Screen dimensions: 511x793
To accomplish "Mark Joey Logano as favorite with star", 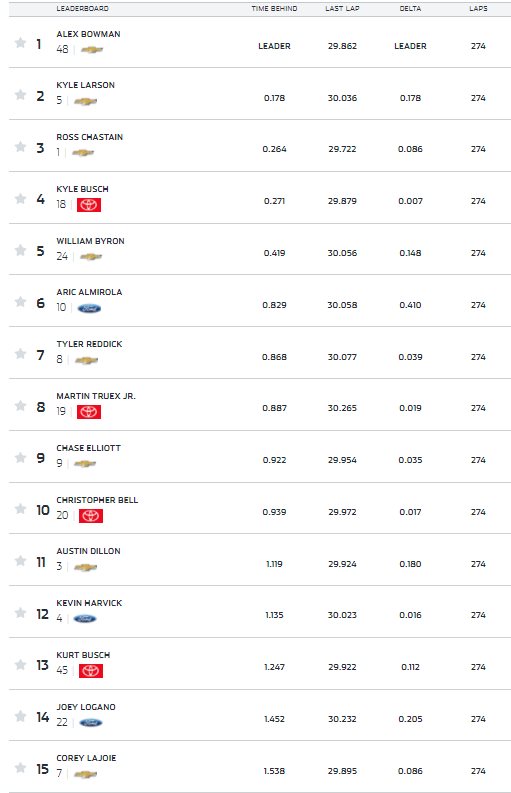I will (x=20, y=716).
